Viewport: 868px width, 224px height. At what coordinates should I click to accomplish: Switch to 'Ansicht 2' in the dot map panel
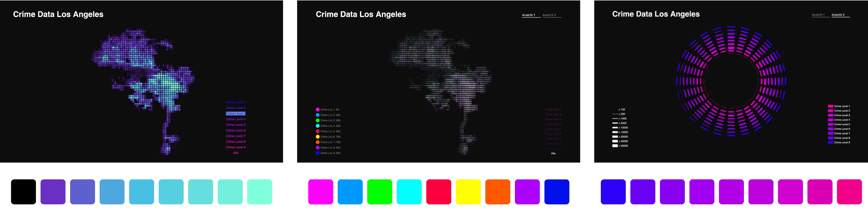click(549, 15)
